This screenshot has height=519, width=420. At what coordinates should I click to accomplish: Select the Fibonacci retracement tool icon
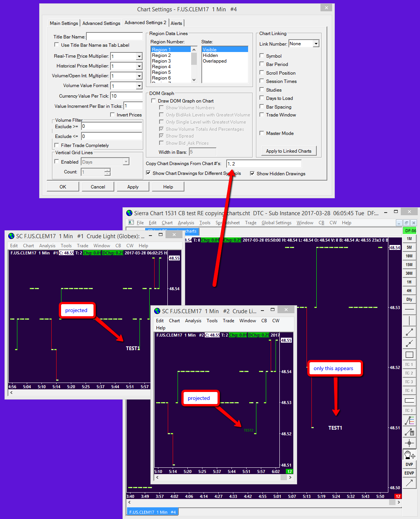409,421
